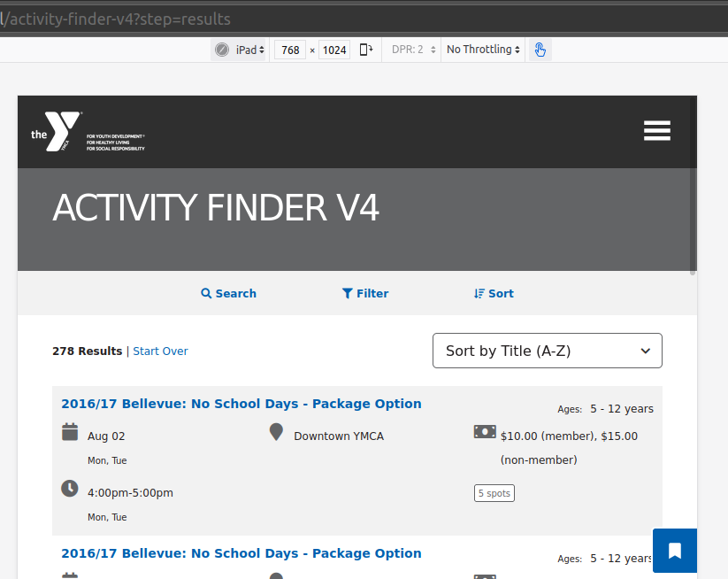Click the calendar icon beside Aug 02

pos(70,432)
